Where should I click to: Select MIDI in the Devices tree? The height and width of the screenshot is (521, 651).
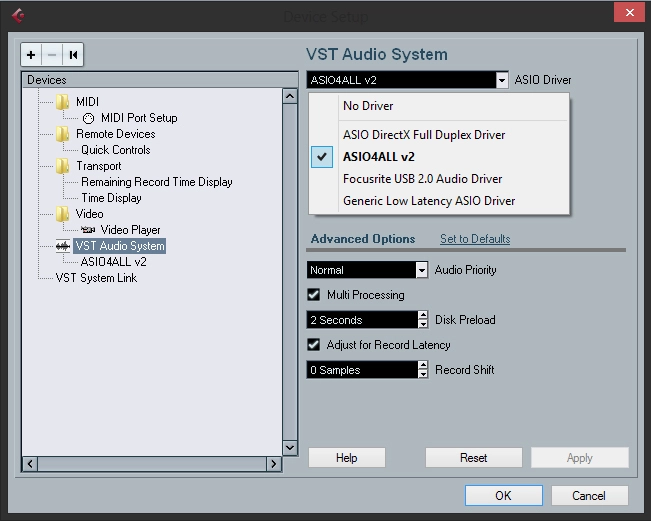pyautogui.click(x=87, y=102)
